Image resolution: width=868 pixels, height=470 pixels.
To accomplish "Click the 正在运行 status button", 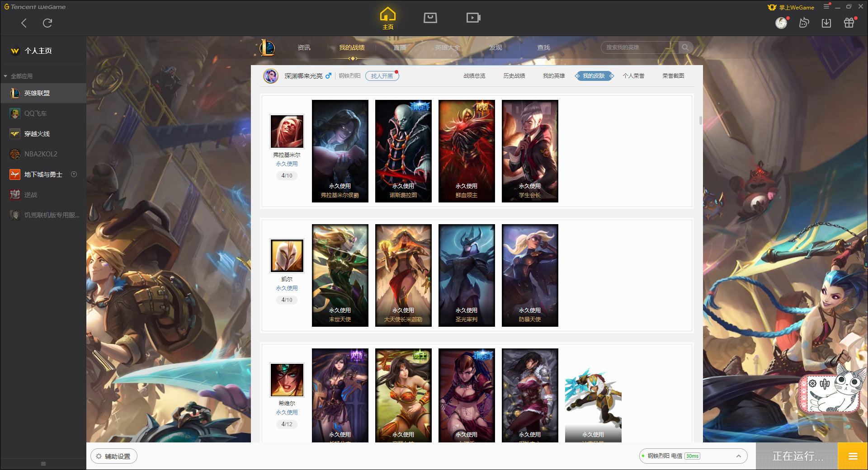I will click(797, 456).
